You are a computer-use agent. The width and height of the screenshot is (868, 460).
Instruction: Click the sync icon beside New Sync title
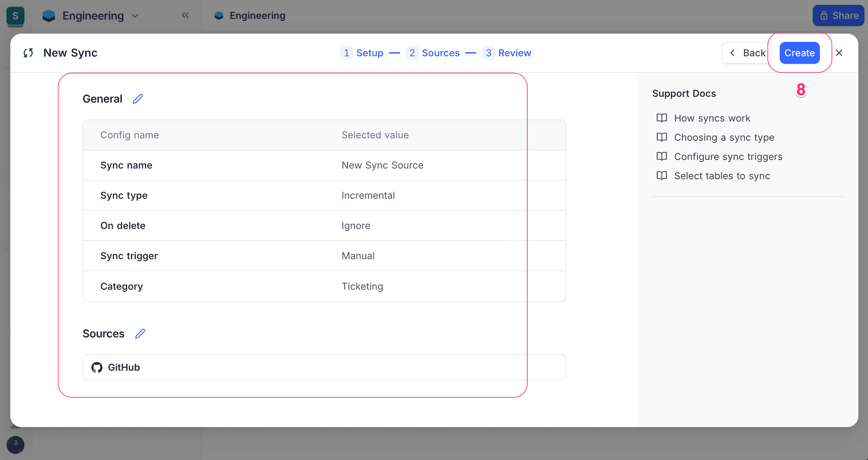click(x=29, y=53)
